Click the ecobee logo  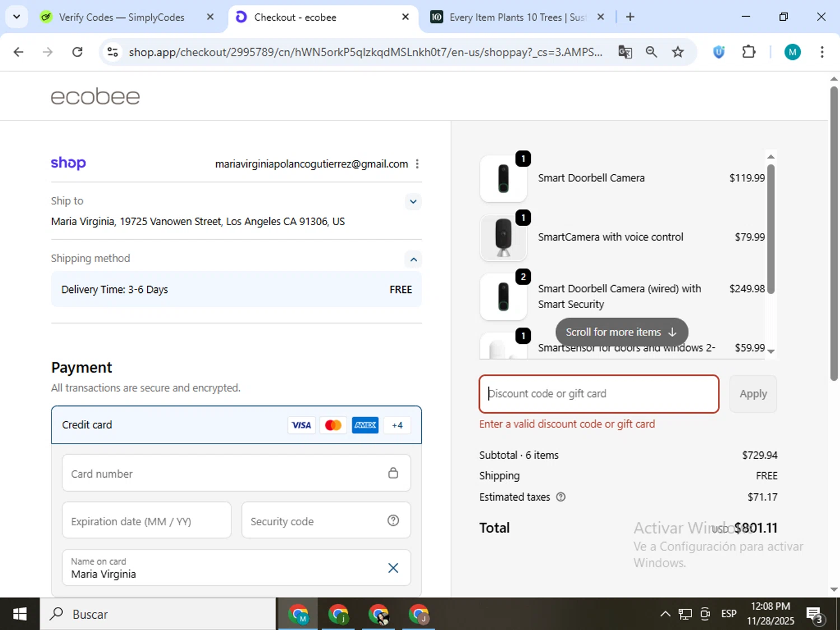tap(95, 96)
